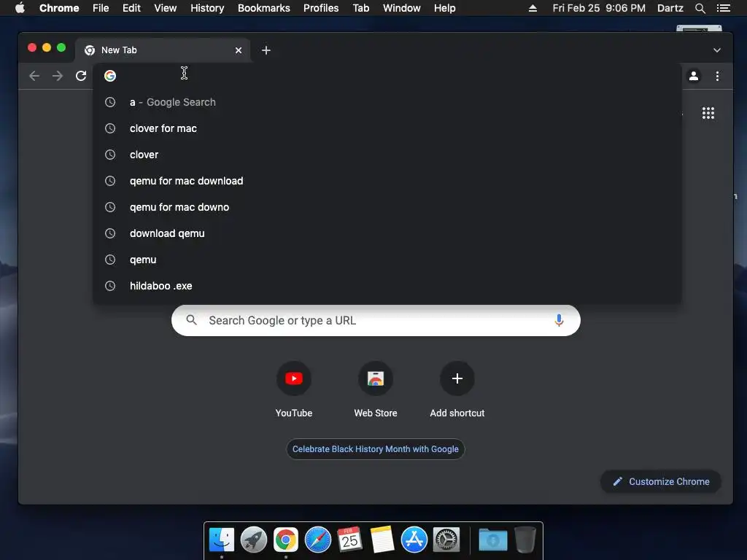Viewport: 747px width, 560px height.
Task: Click the Customize Chrome button
Action: pyautogui.click(x=661, y=481)
